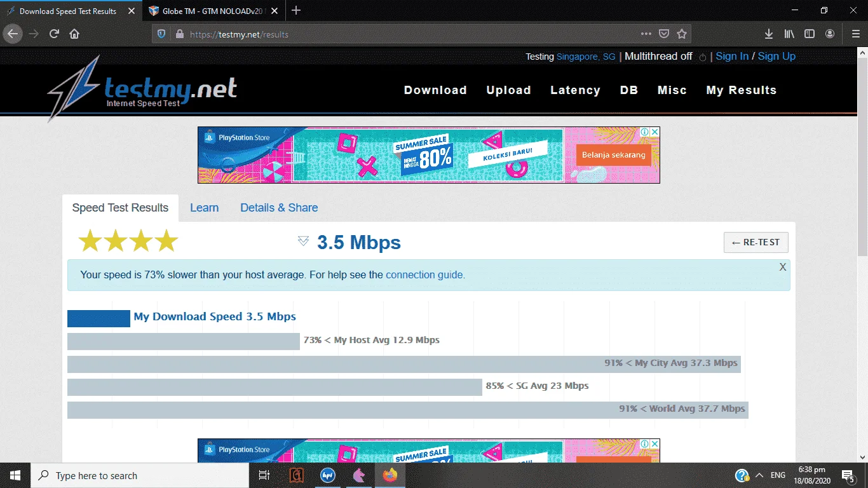
Task: Open the HP app in the taskbar
Action: (x=328, y=475)
